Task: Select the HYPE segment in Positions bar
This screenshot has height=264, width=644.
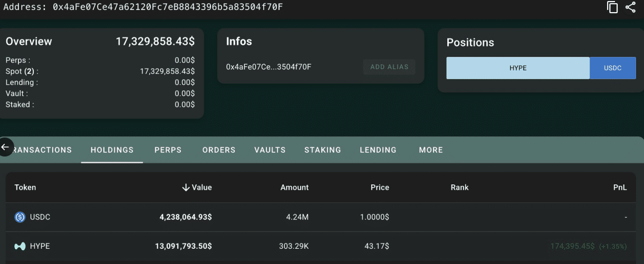Action: [x=518, y=68]
